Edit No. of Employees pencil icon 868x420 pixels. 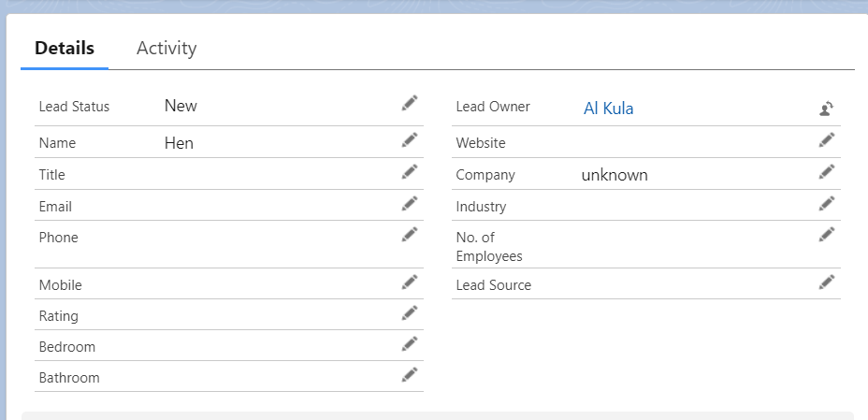click(x=827, y=235)
